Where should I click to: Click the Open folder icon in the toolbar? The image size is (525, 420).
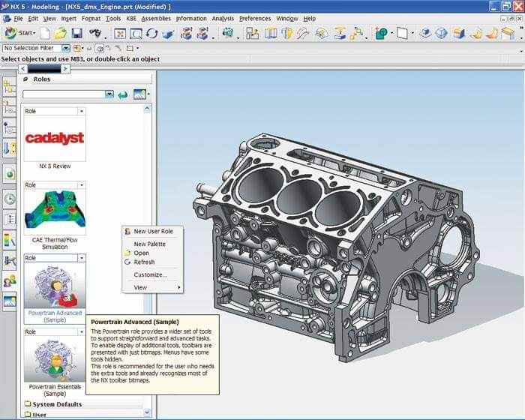61,33
